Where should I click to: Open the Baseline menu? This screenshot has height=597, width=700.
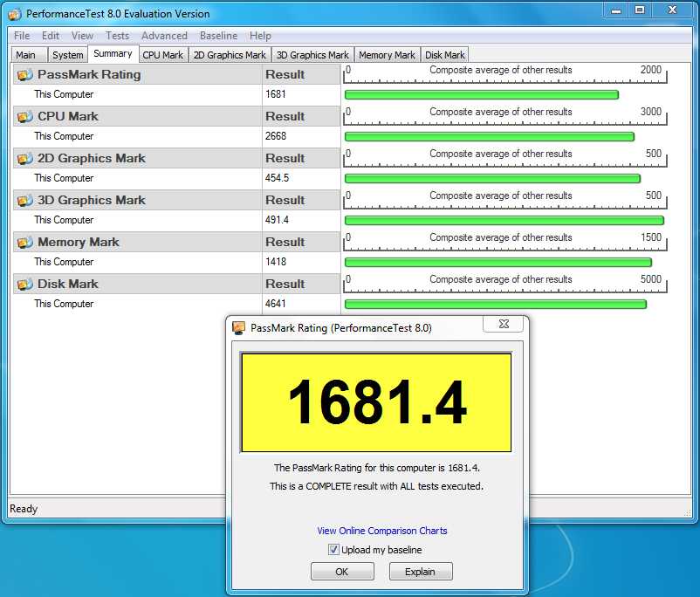(x=218, y=36)
